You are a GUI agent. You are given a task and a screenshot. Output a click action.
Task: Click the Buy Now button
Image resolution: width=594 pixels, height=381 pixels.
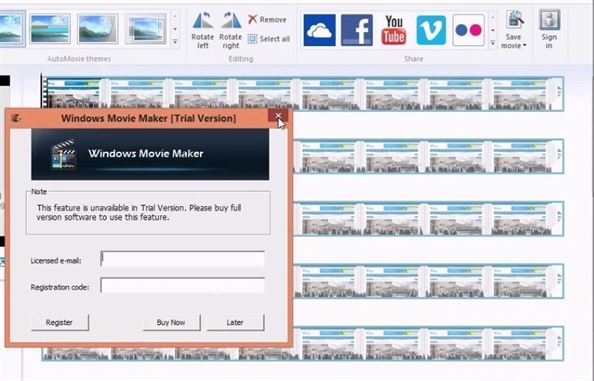click(x=171, y=322)
